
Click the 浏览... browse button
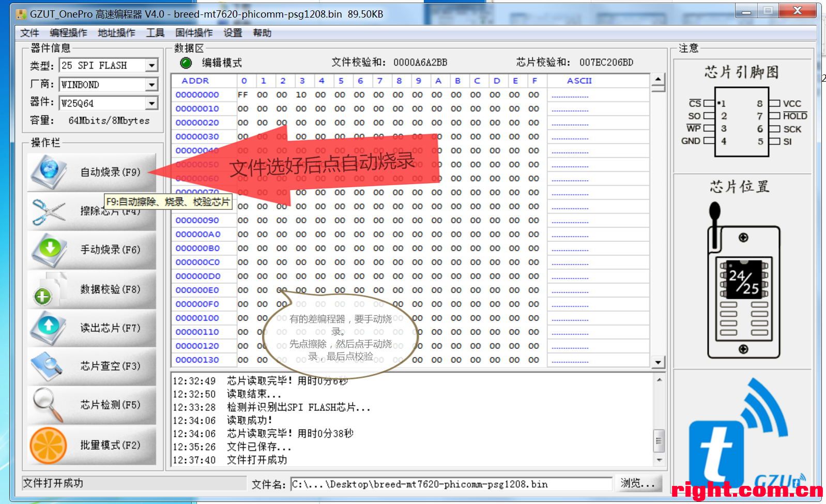click(638, 484)
